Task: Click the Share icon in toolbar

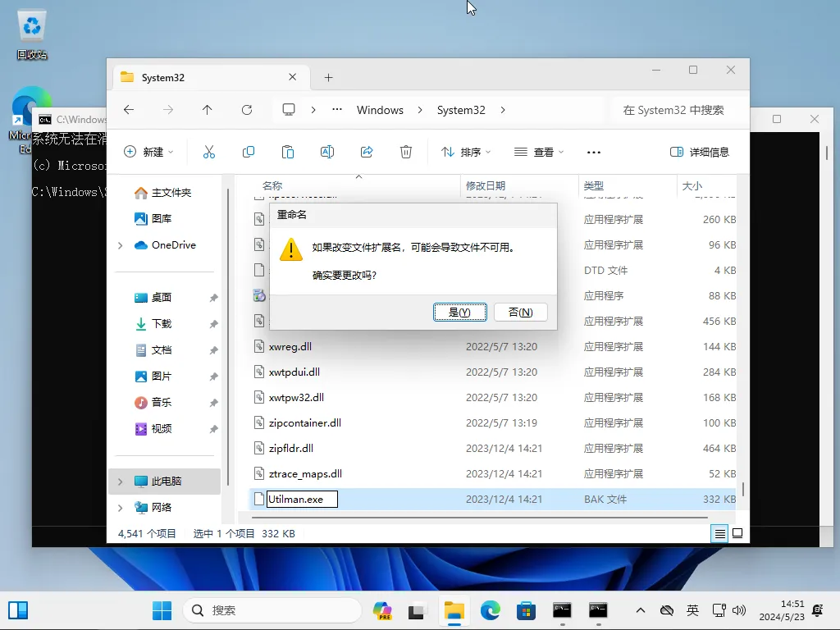Action: pos(367,152)
